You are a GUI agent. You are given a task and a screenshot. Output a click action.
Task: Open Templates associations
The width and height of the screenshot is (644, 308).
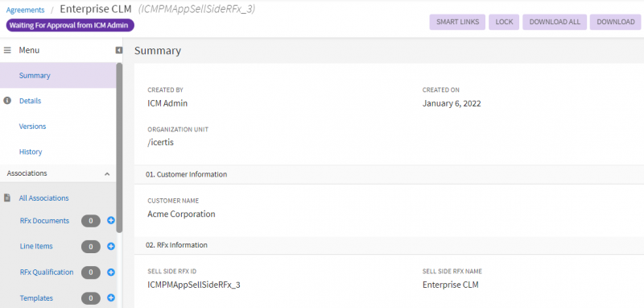36,298
